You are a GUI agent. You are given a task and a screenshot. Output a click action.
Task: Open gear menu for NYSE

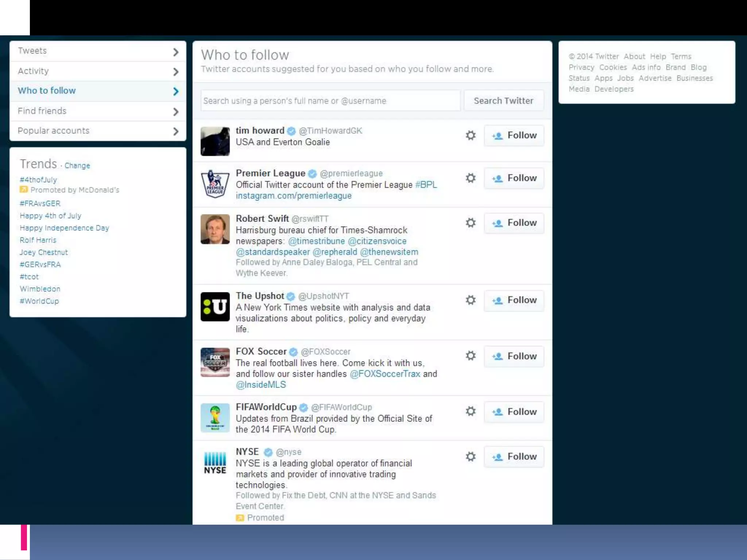pyautogui.click(x=471, y=456)
